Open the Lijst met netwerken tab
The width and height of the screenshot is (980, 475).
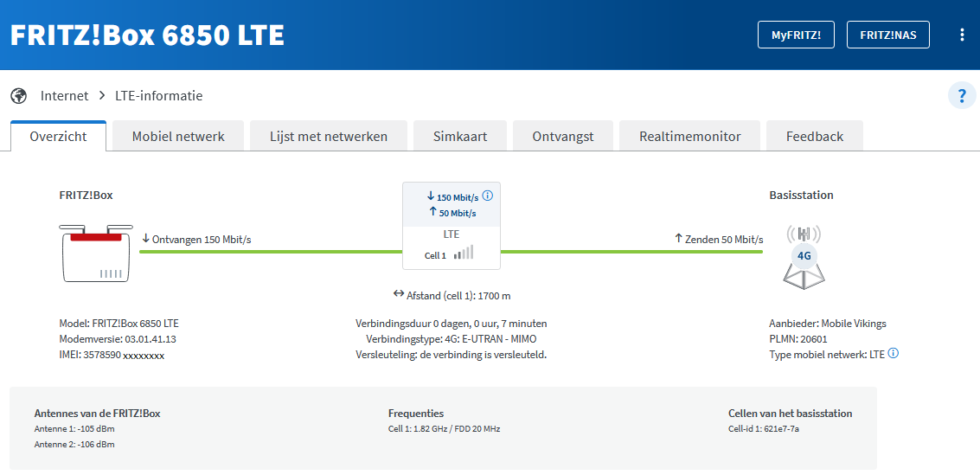pos(329,136)
